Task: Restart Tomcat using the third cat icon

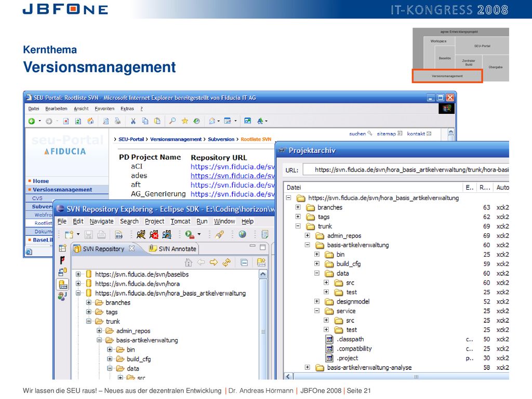Action: (167, 234)
